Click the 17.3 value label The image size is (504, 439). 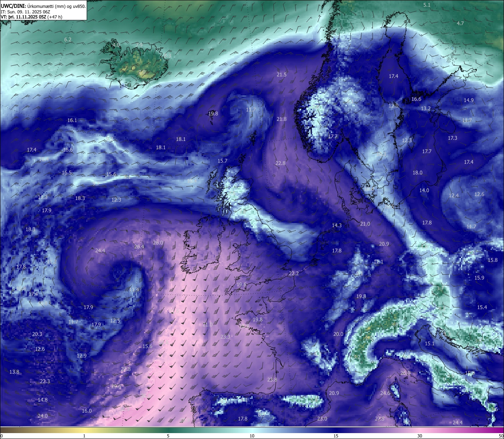[452, 138]
